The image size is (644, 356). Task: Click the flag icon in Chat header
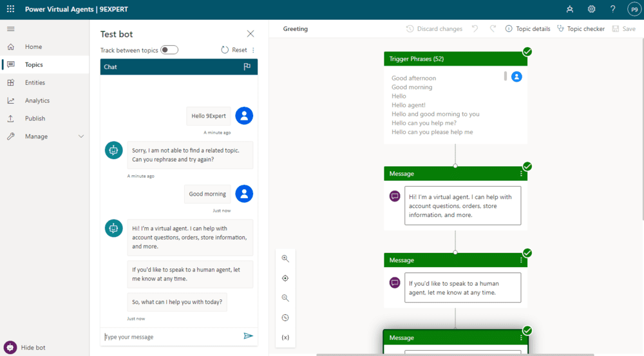point(247,66)
